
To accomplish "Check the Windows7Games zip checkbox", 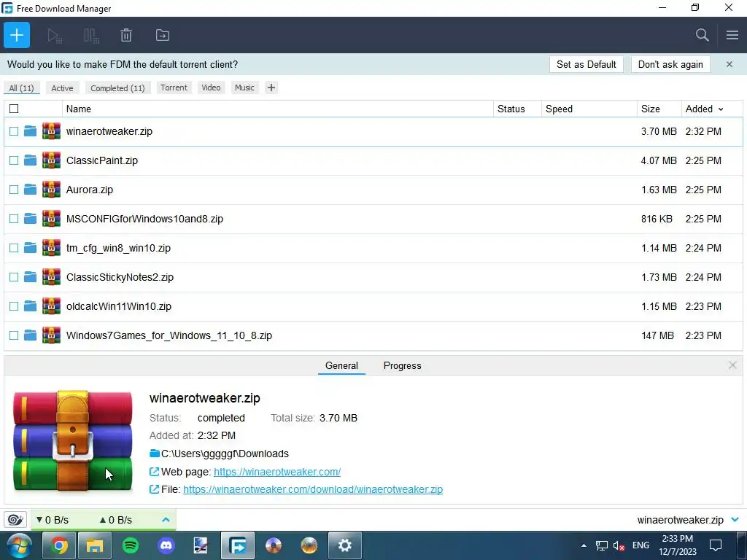I will click(x=14, y=335).
